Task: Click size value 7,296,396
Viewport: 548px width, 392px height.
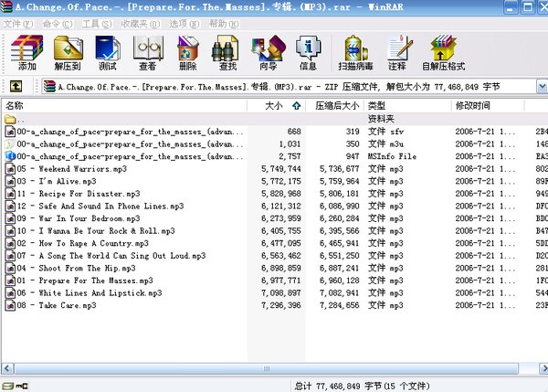Action: click(281, 305)
